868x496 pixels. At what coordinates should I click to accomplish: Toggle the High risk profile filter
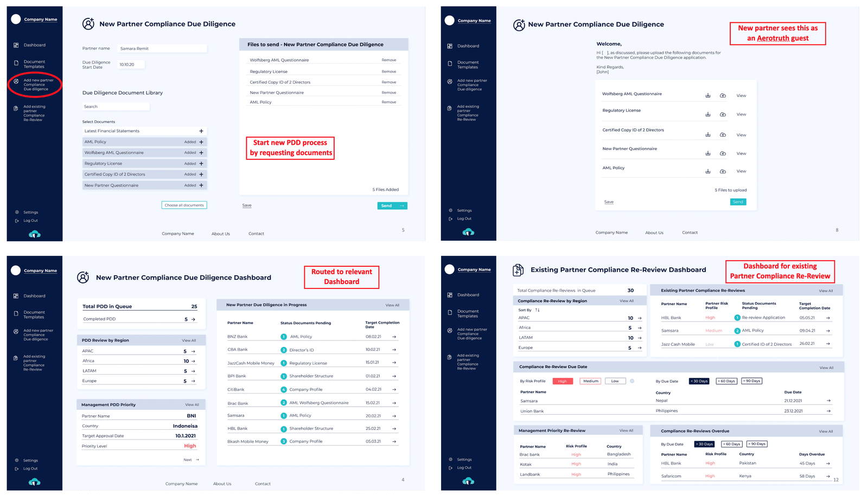tap(562, 381)
